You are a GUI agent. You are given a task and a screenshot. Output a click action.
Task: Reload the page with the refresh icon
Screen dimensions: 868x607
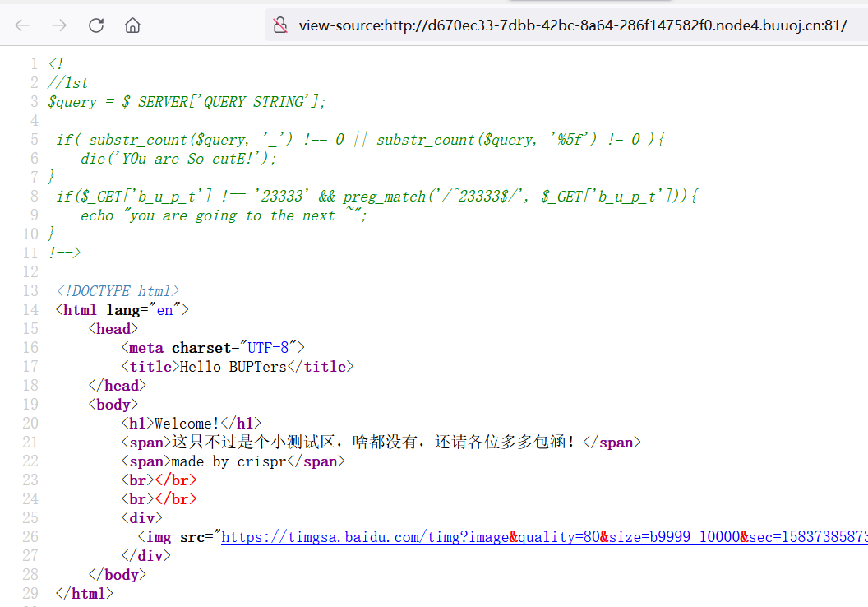click(96, 25)
